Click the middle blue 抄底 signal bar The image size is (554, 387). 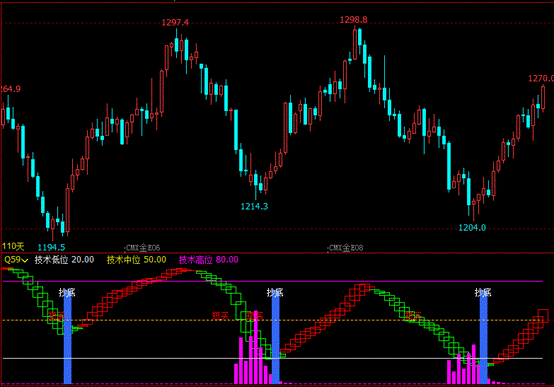coord(275,339)
